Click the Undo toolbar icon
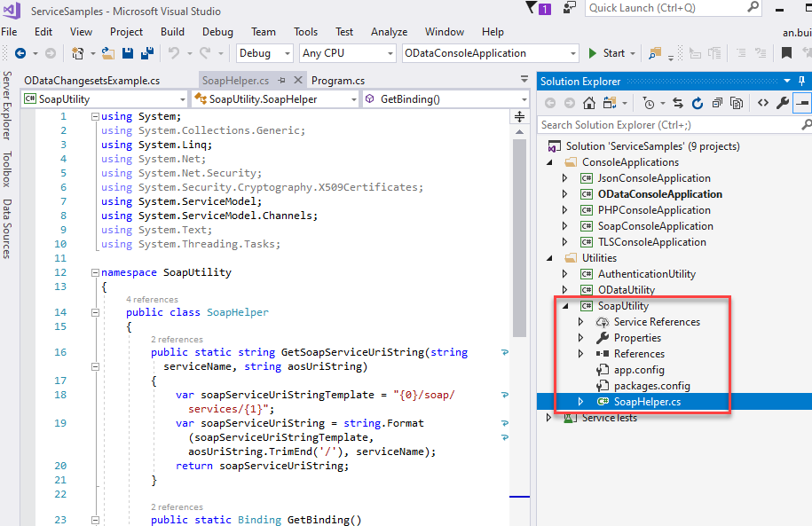 pyautogui.click(x=174, y=53)
